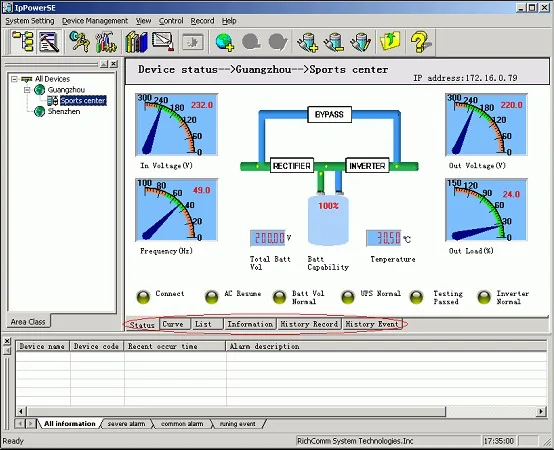This screenshot has height=450, width=554.
Task: Click the first grayed-out globe icon
Action: [x=251, y=42]
